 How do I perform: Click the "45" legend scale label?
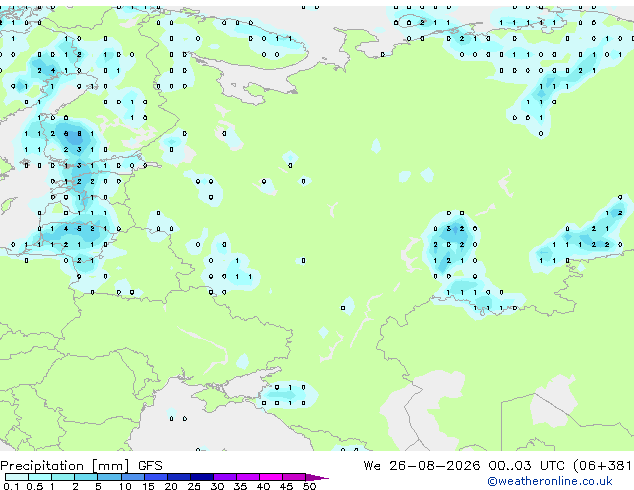pos(286,486)
